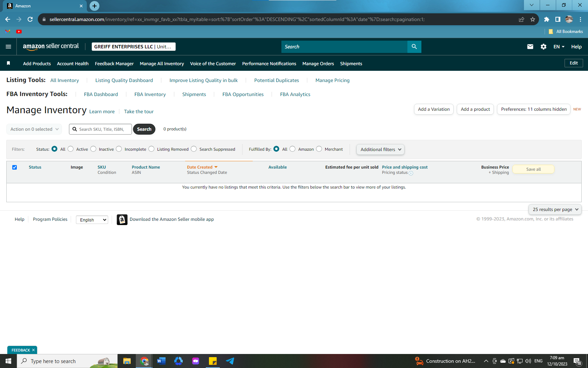Image resolution: width=588 pixels, height=368 pixels.
Task: Bookmark this page with the star icon
Action: 533,19
